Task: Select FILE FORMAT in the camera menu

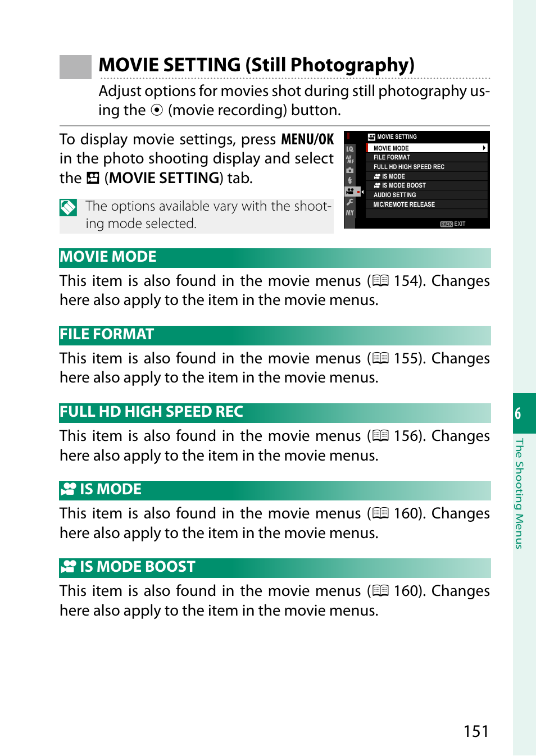Action: 427,158
